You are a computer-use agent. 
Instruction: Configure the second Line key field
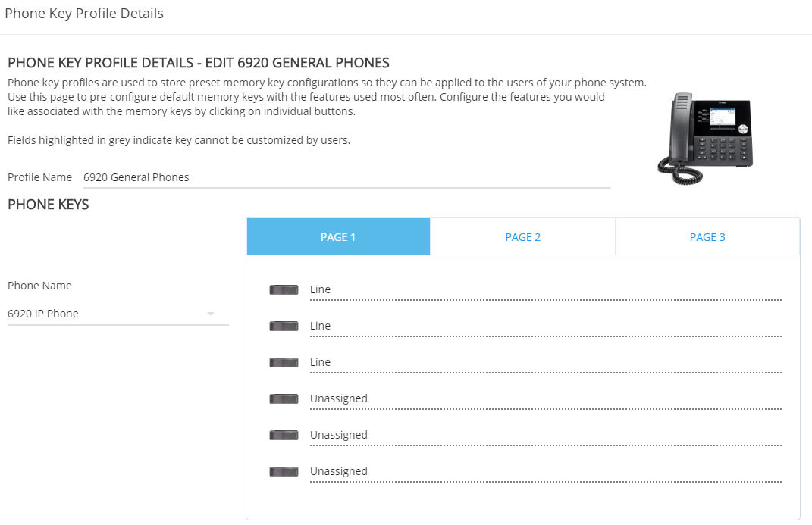click(x=546, y=327)
